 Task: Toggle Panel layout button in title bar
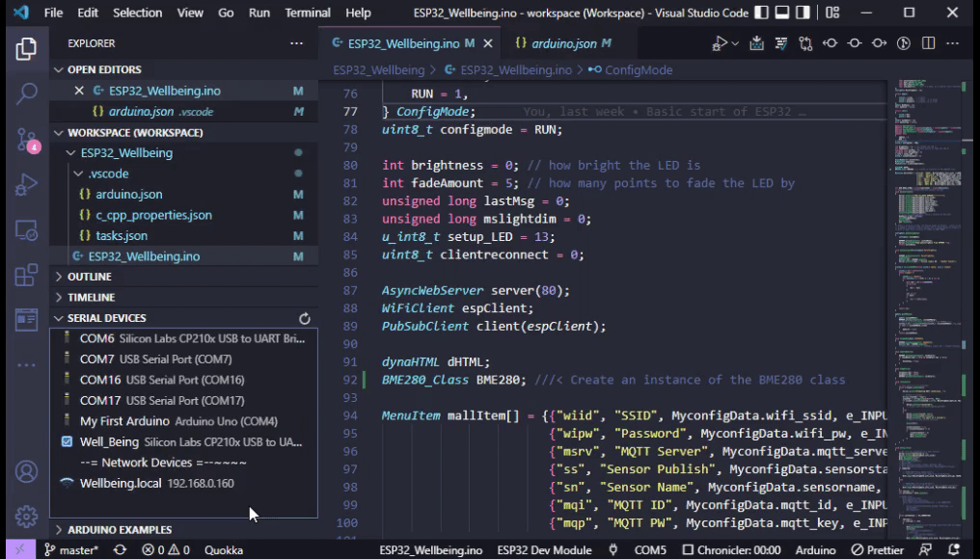tap(782, 13)
